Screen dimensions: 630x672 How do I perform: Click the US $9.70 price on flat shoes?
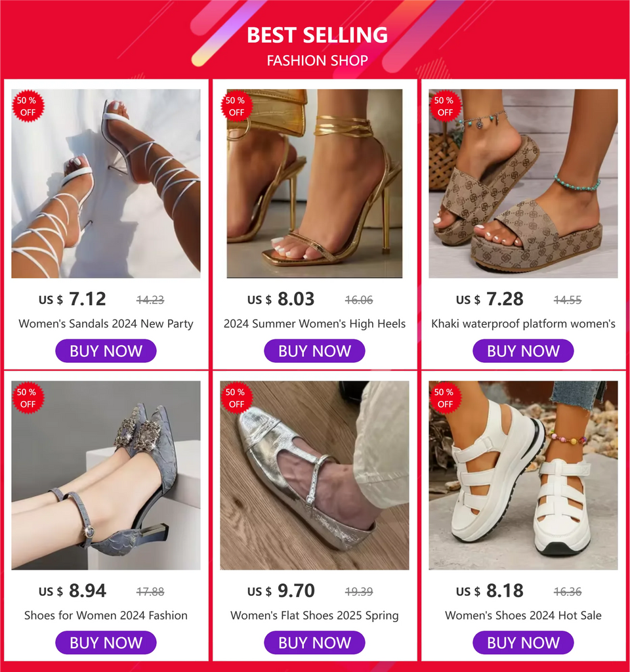[295, 591]
